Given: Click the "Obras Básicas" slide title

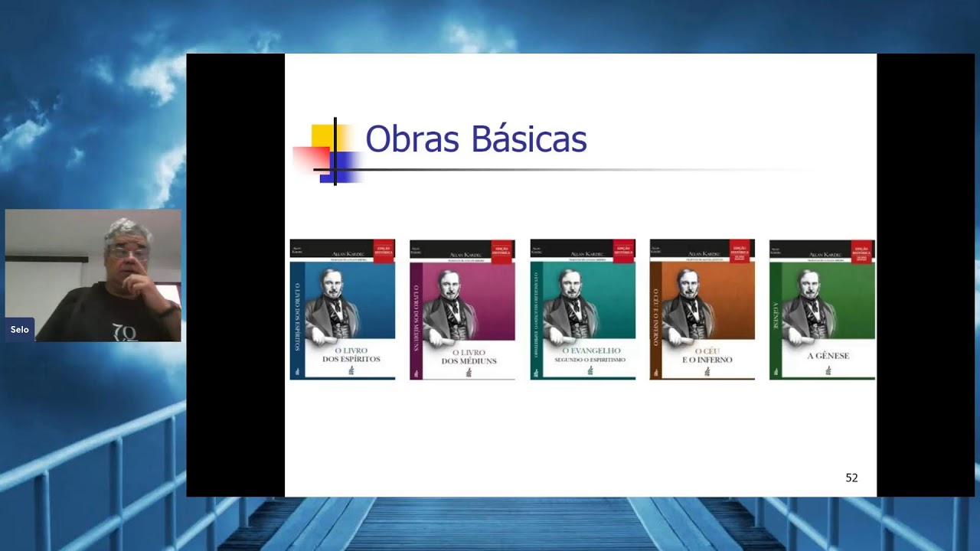Looking at the screenshot, I should (475, 139).
